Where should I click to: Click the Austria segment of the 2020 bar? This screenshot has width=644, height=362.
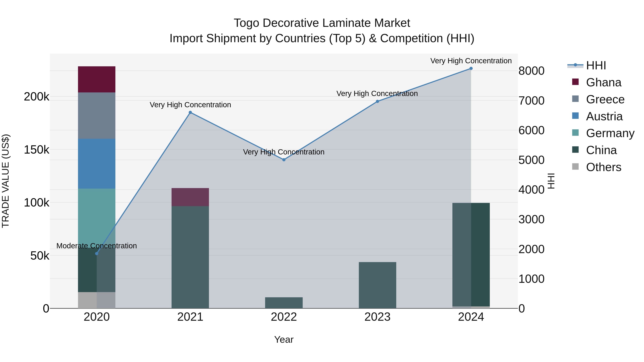point(97,164)
